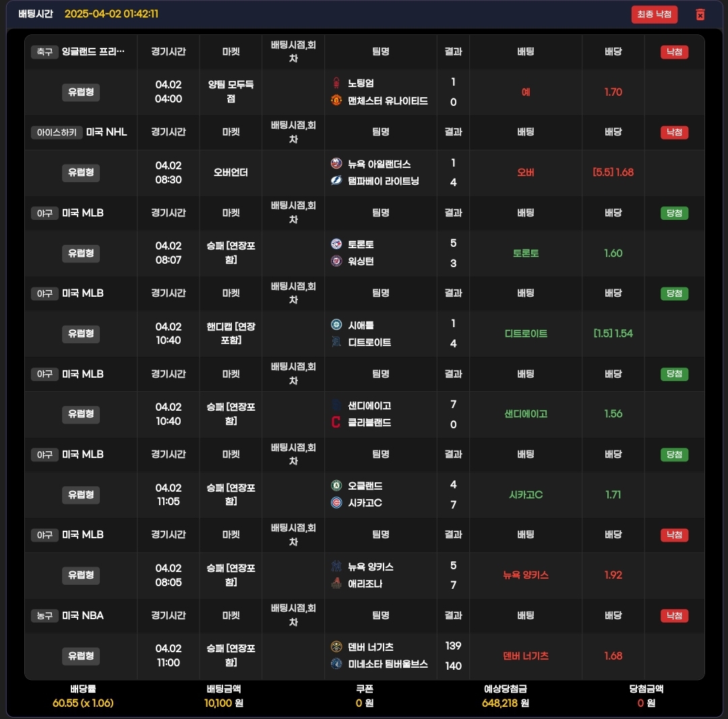Click the 648,218 원 expected winnings amount
Image resolution: width=728 pixels, height=719 pixels.
pos(505,703)
